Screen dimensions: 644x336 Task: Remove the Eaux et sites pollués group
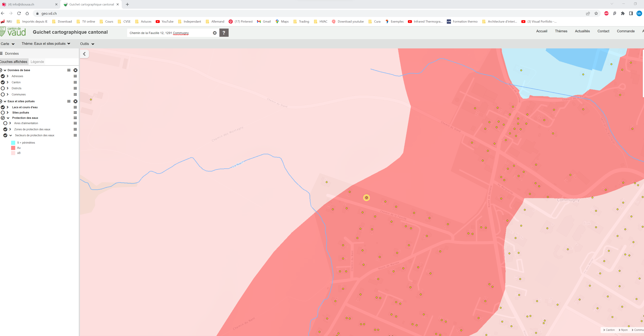(76, 101)
